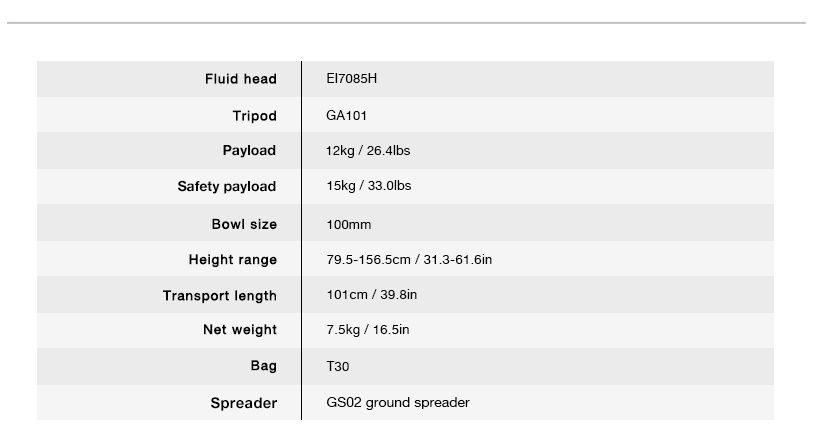Click the Bag label
Viewport: 817px width, 433px height.
pos(264,366)
